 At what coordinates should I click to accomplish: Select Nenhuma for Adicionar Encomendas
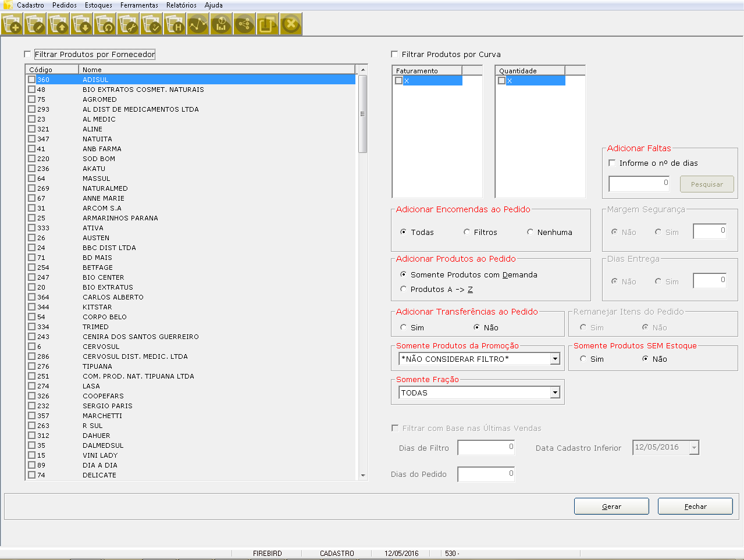tap(531, 232)
